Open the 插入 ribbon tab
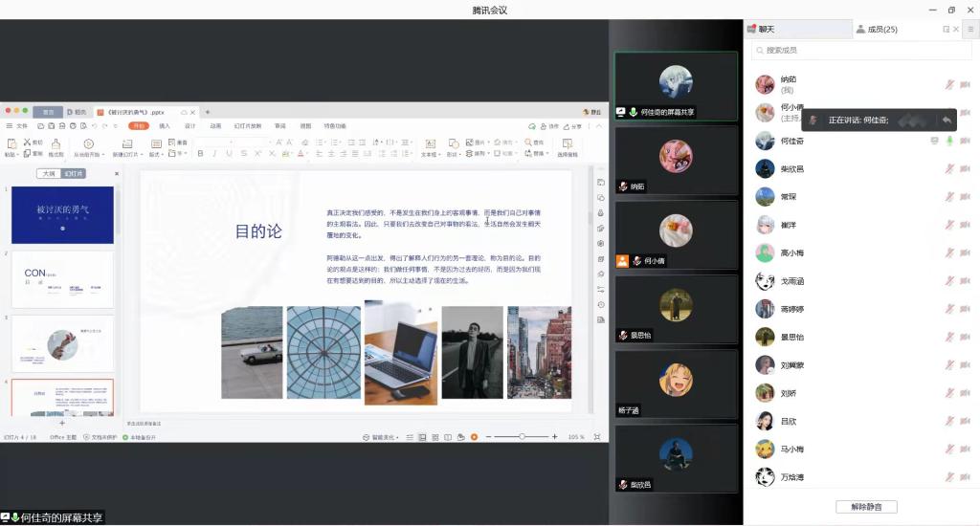This screenshot has height=526, width=980. [x=165, y=125]
